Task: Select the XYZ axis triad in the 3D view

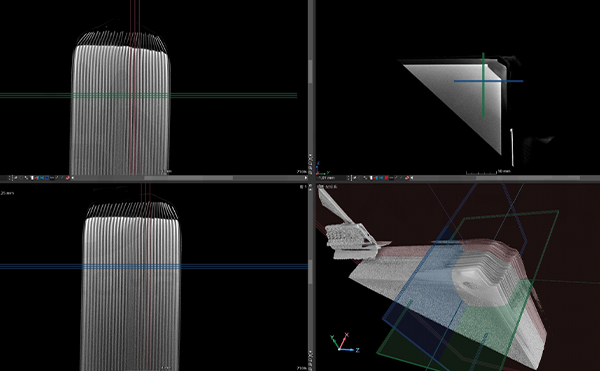Action: (x=344, y=343)
